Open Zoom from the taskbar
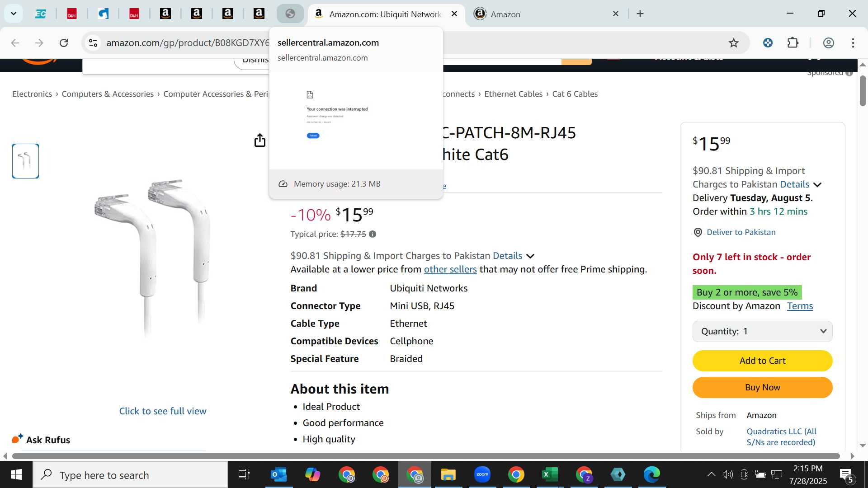868x488 pixels. [482, 475]
